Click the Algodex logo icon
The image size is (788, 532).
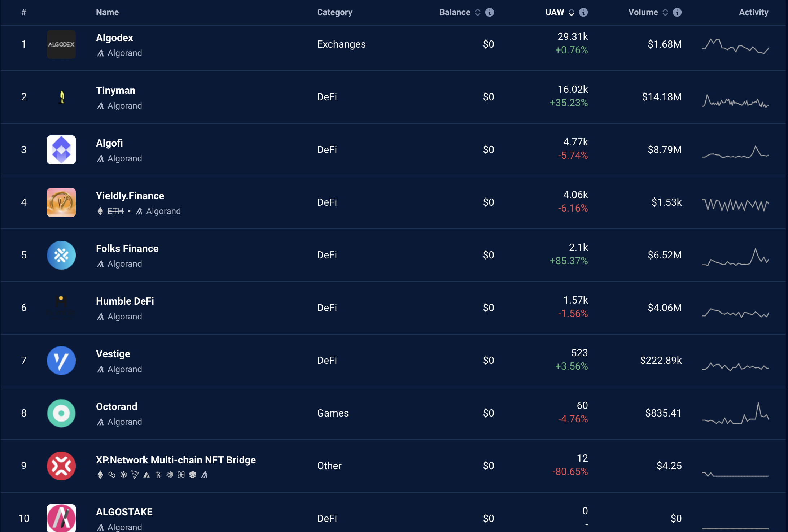point(61,44)
